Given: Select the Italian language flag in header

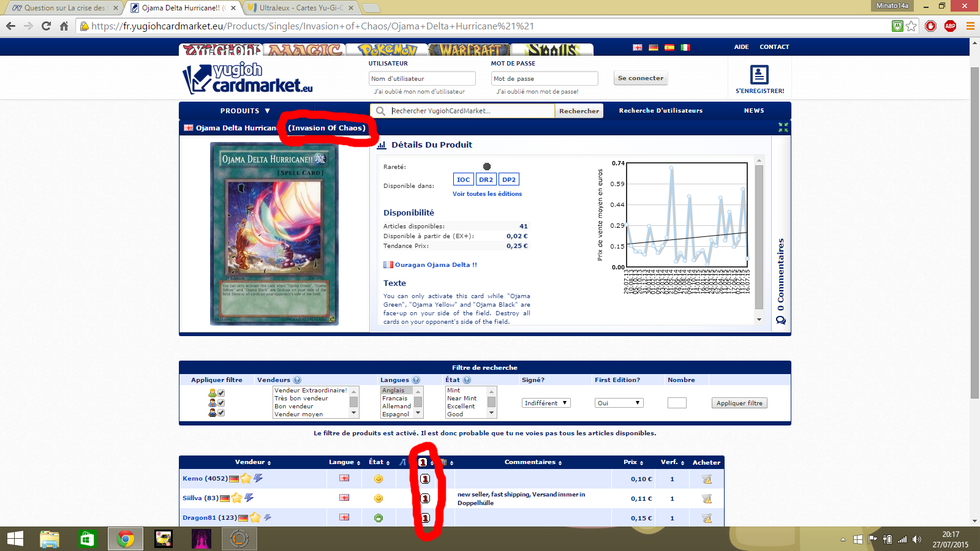Looking at the screenshot, I should pos(685,47).
